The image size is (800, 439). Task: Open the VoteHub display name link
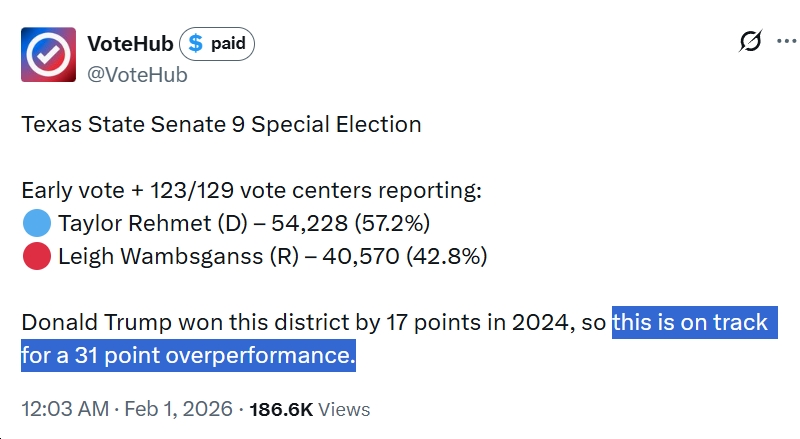tap(130, 42)
